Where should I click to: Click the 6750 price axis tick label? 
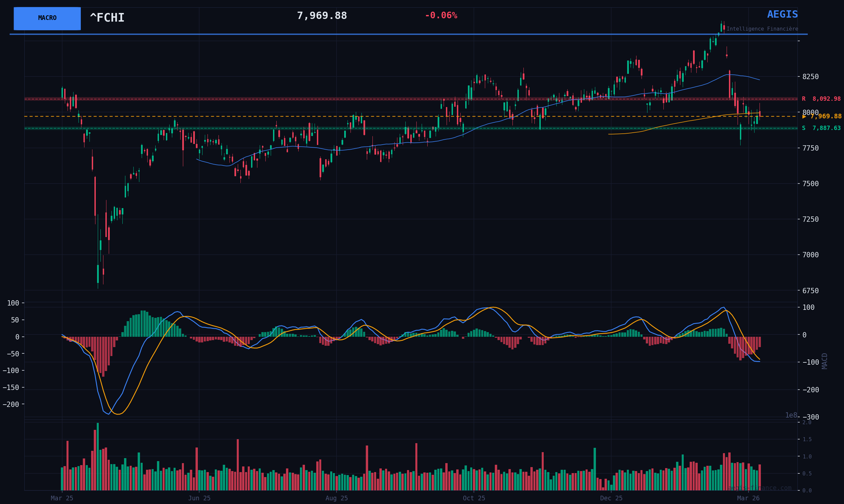pyautogui.click(x=810, y=291)
